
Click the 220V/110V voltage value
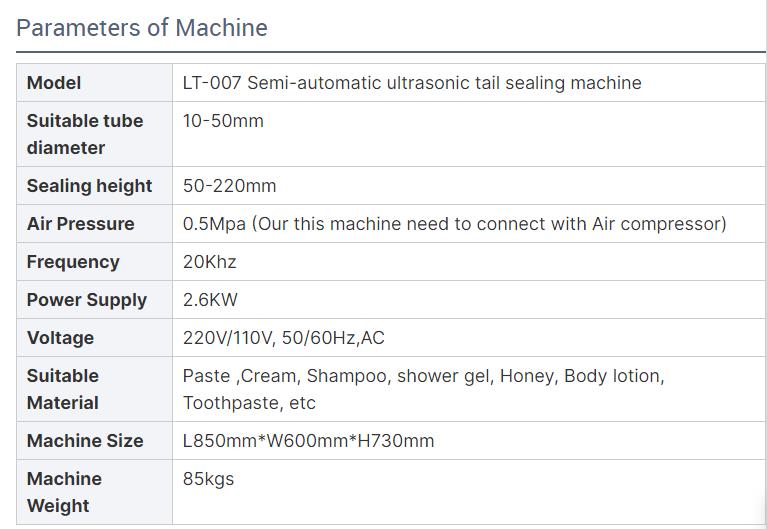point(284,338)
